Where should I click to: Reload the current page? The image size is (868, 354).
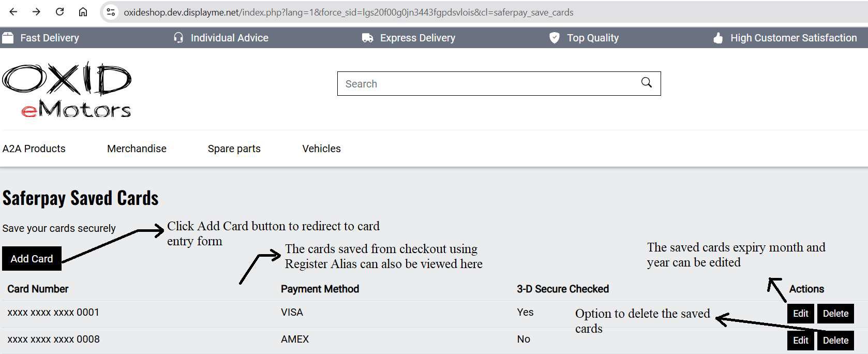[x=60, y=12]
